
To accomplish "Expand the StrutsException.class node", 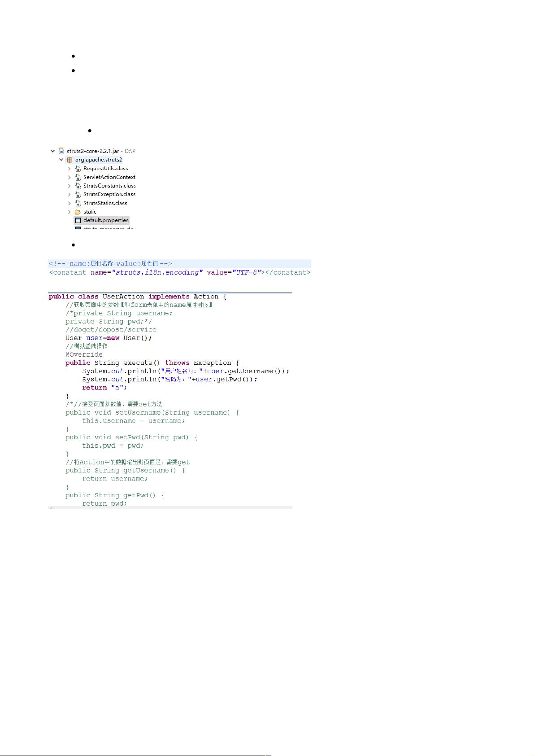I will coord(69,194).
